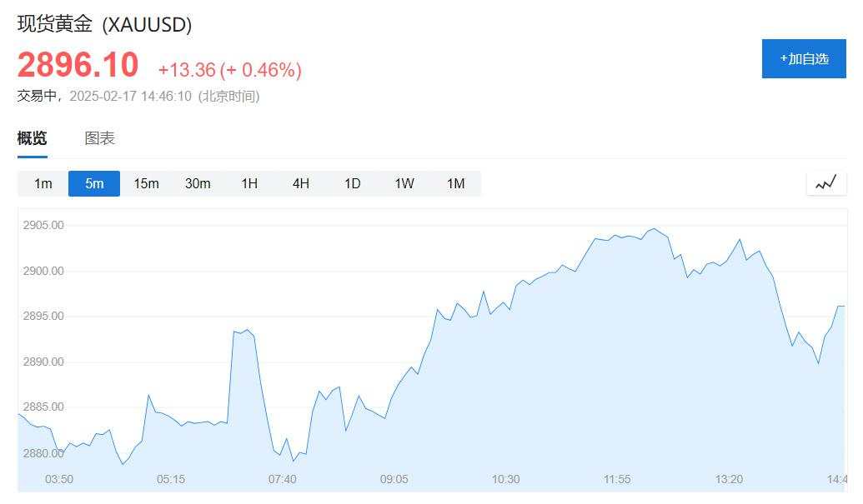Image resolution: width=863 pixels, height=504 pixels.
Task: Choose the 15m interval
Action: pos(146,183)
